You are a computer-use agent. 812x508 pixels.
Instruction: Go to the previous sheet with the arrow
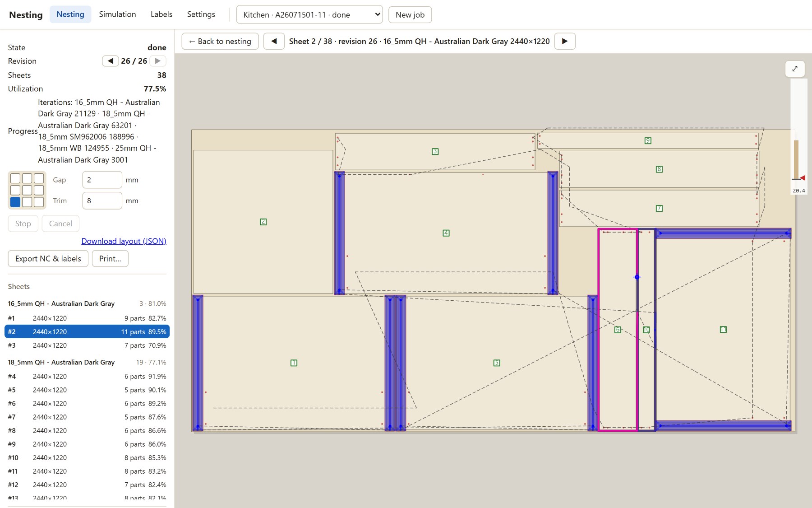coord(274,41)
